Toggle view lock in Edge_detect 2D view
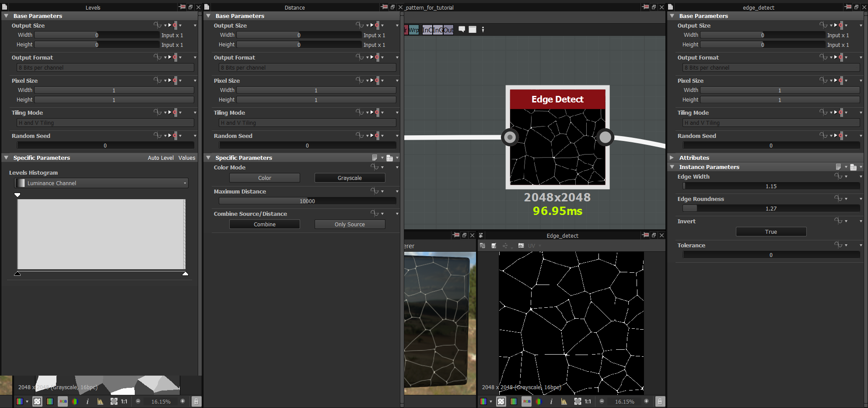This screenshot has width=868, height=408. pos(660,401)
